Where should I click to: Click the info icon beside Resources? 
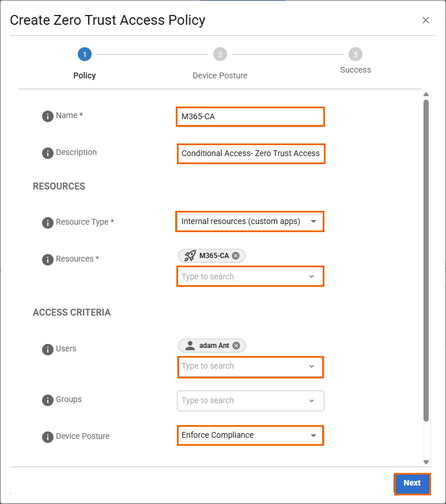pos(48,259)
